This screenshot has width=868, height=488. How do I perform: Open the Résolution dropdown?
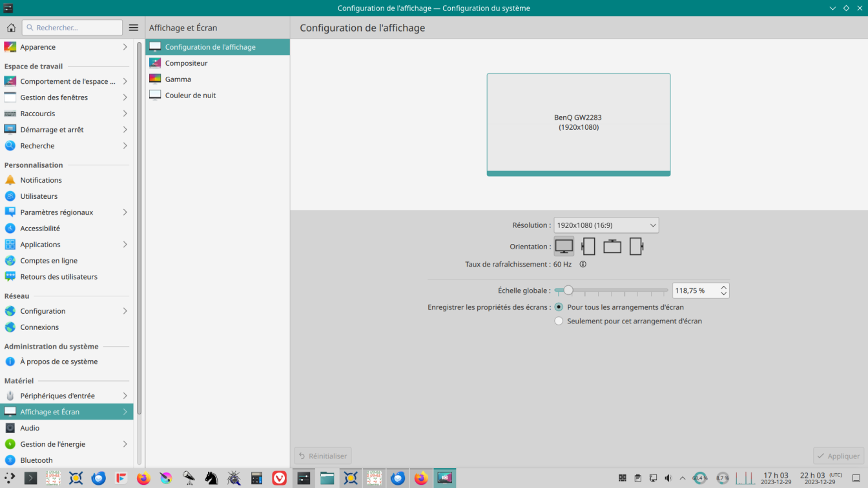(606, 225)
